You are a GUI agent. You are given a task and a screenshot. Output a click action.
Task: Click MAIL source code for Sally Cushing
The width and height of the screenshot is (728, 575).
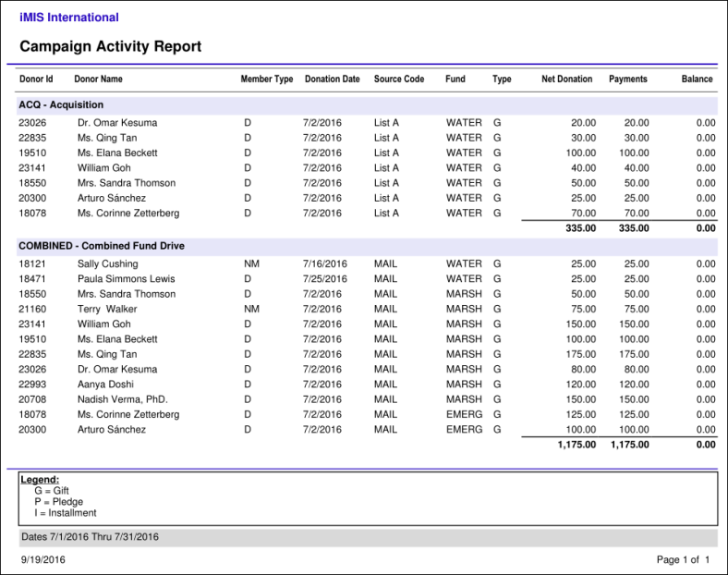point(386,263)
